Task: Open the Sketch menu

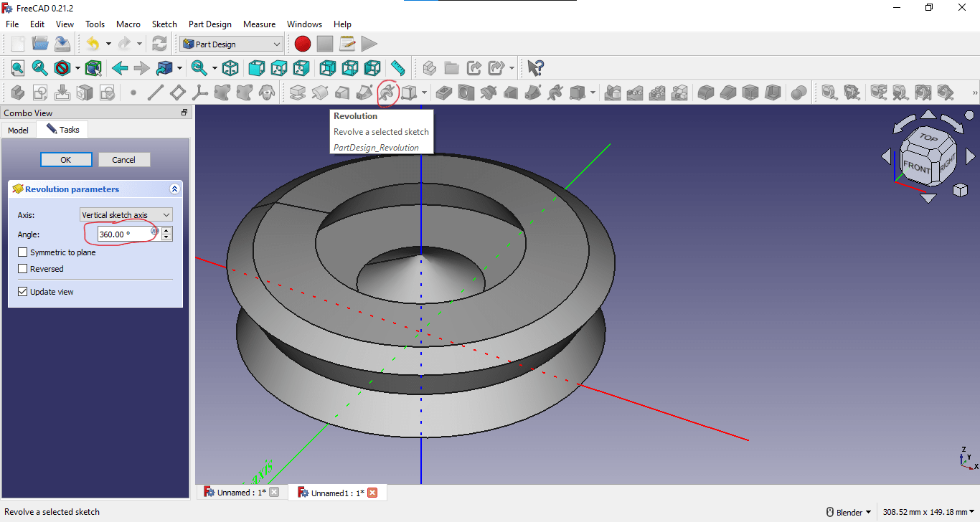Action: 164,24
